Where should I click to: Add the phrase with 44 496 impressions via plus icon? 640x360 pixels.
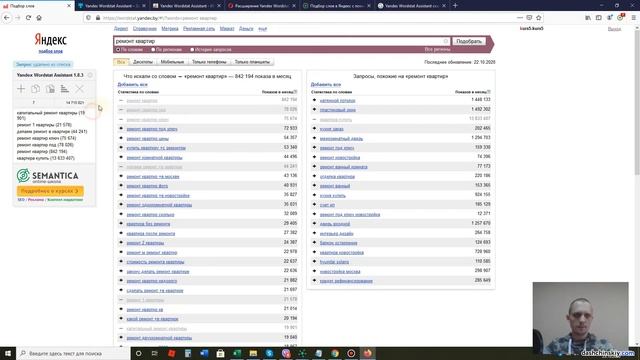click(x=121, y=157)
